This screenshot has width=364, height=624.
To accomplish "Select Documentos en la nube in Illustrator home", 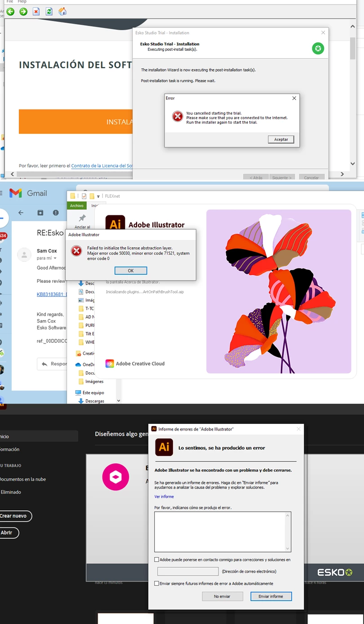I will tap(22, 479).
